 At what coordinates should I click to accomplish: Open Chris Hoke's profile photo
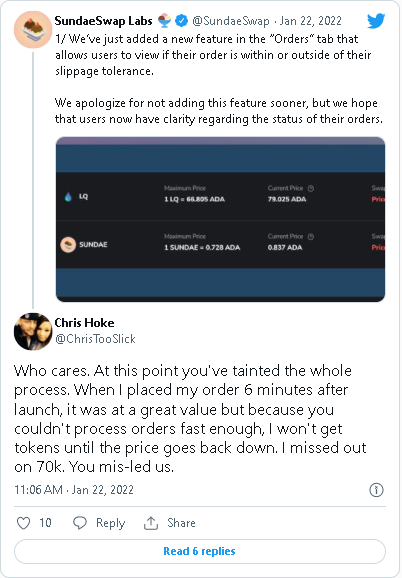click(33, 331)
